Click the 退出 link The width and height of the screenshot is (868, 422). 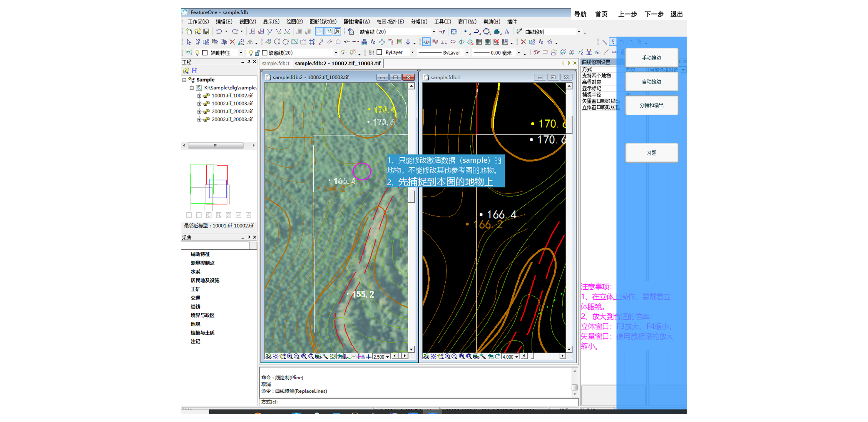tap(676, 14)
